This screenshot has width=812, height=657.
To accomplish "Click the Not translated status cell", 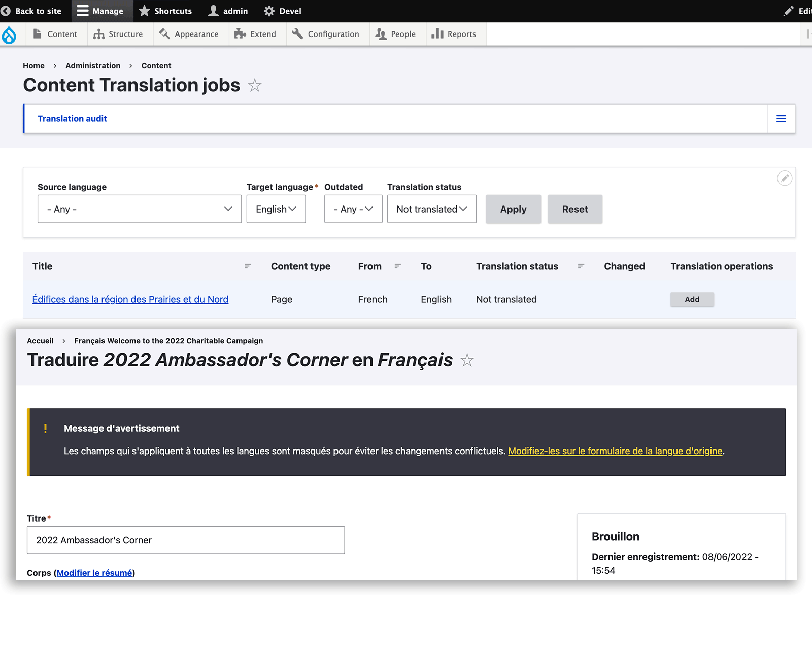I will 506,299.
